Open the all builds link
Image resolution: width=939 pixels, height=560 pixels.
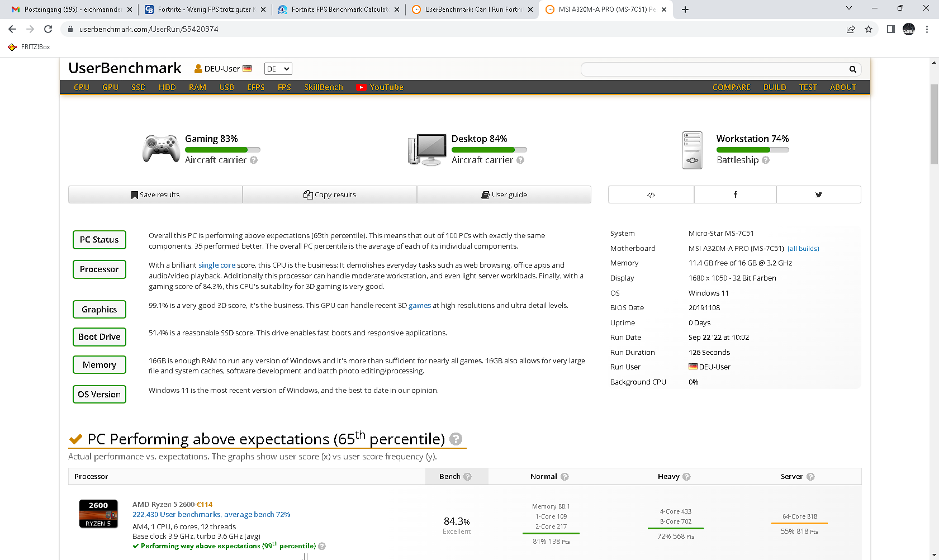coord(803,249)
